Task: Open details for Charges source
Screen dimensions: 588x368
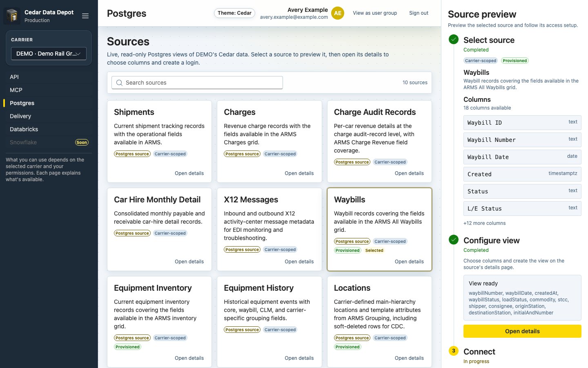Action: click(299, 173)
